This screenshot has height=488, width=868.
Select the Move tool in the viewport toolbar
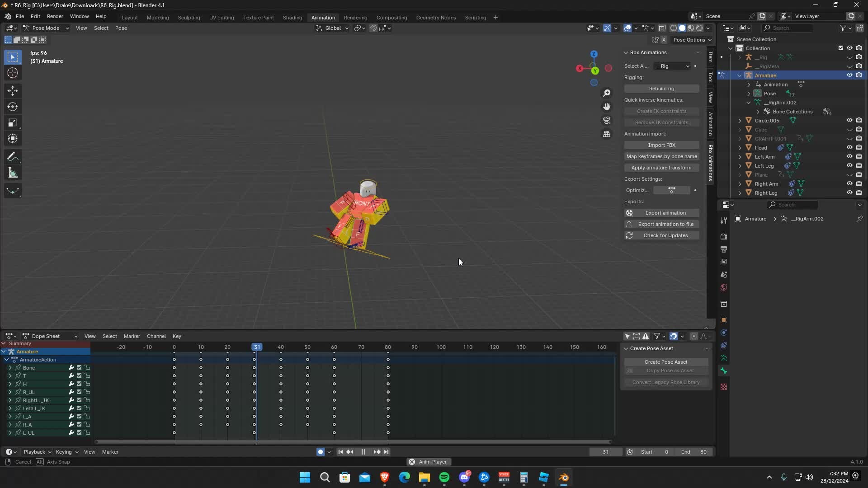click(x=13, y=91)
